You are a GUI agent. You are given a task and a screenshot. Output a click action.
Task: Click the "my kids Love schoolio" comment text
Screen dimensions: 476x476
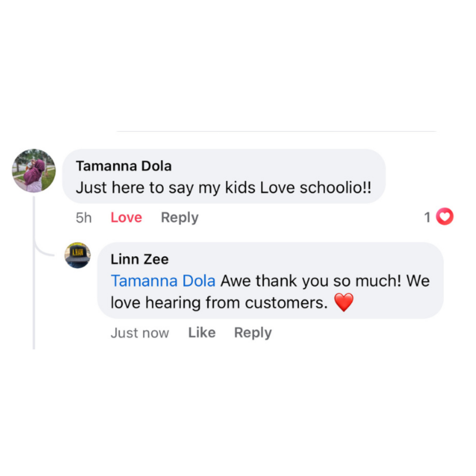click(223, 188)
